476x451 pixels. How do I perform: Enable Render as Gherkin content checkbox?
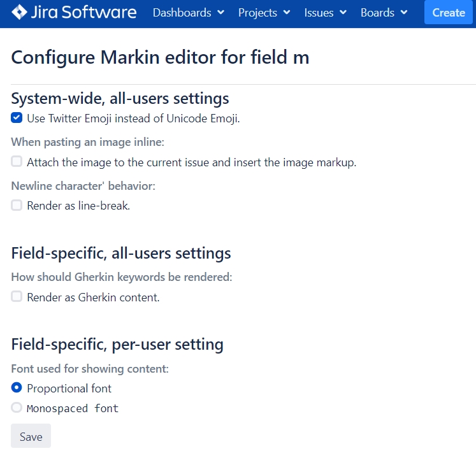click(17, 297)
